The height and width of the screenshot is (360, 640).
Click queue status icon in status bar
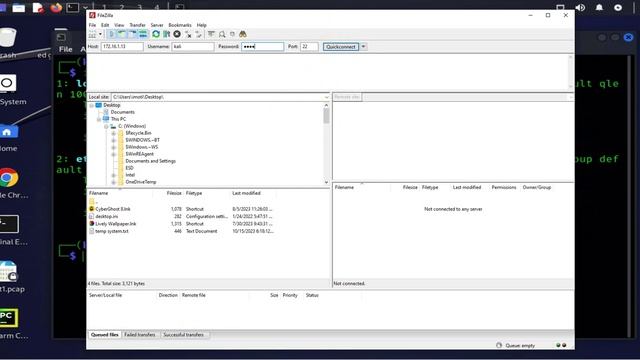499,345
